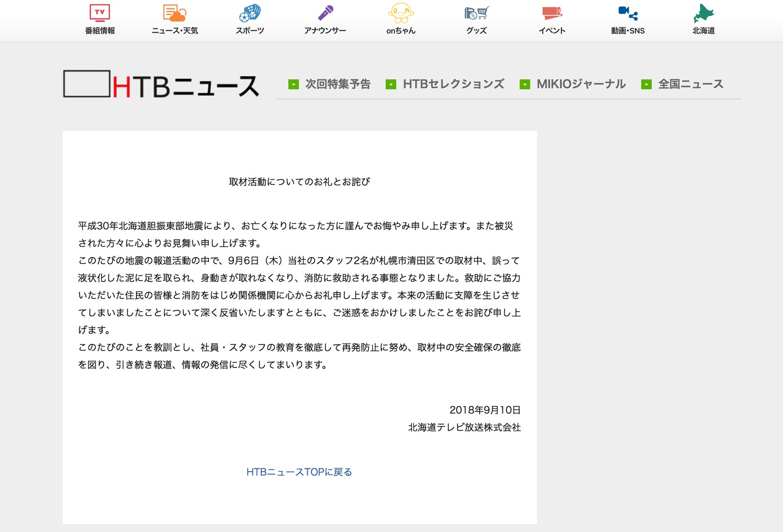Click the ニュース・天気 weather icon
This screenshot has width=783, height=532.
point(175,13)
